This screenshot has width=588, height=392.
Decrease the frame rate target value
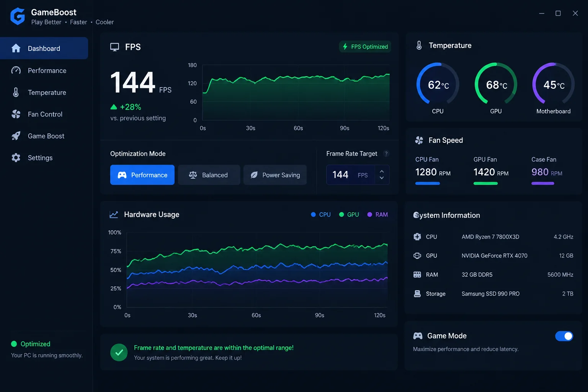click(382, 178)
